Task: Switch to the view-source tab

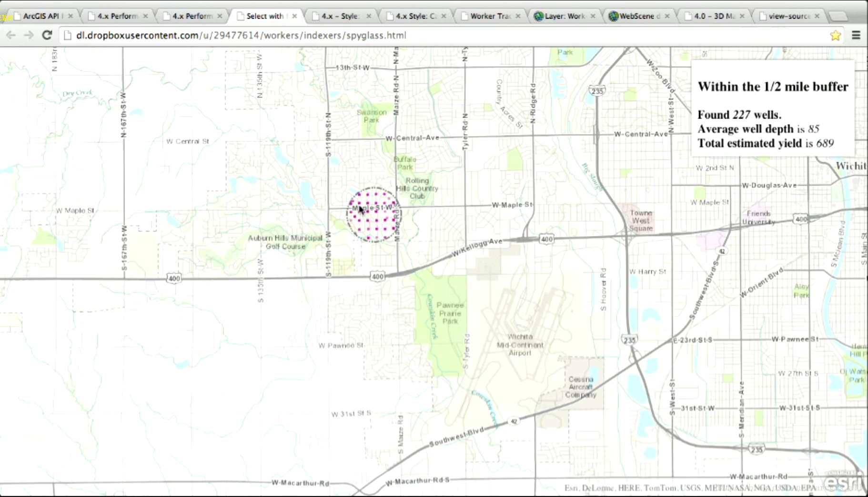Action: pos(789,16)
